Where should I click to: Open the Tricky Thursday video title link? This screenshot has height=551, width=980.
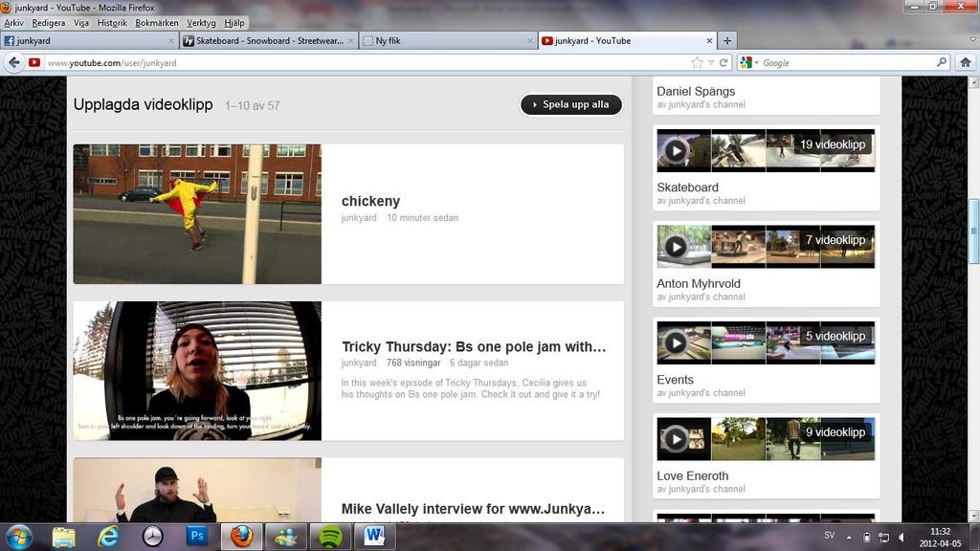[474, 346]
